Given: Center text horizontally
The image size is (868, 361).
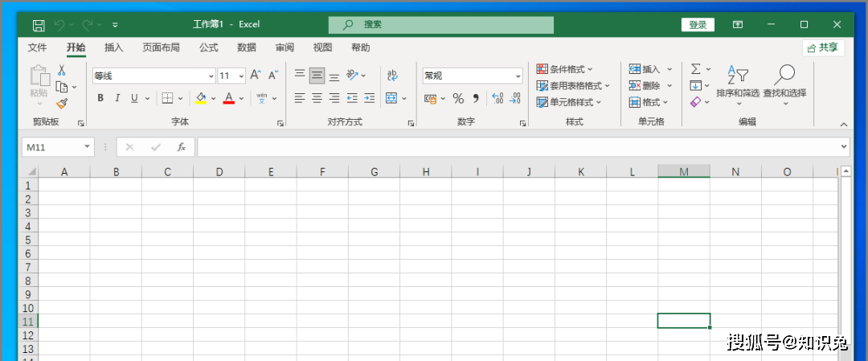Looking at the screenshot, I should (317, 99).
